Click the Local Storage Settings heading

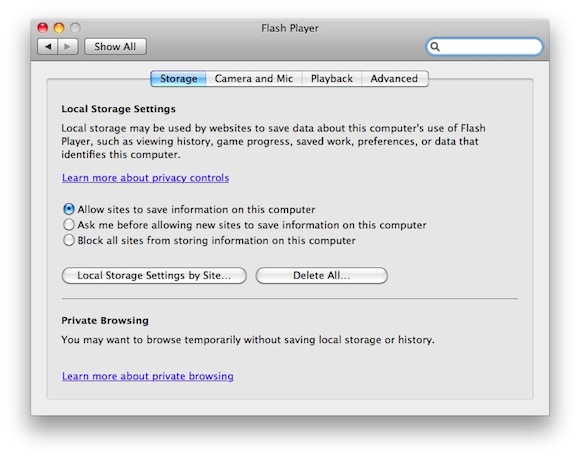(x=118, y=109)
